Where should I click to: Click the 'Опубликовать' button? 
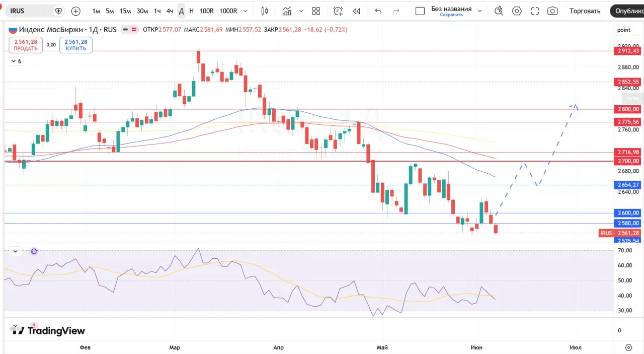(x=627, y=11)
